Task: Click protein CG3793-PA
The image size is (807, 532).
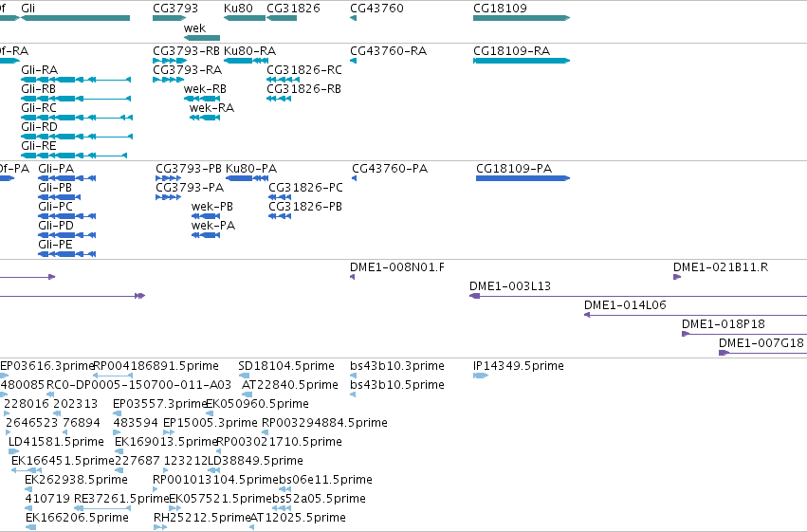Action: (168, 197)
